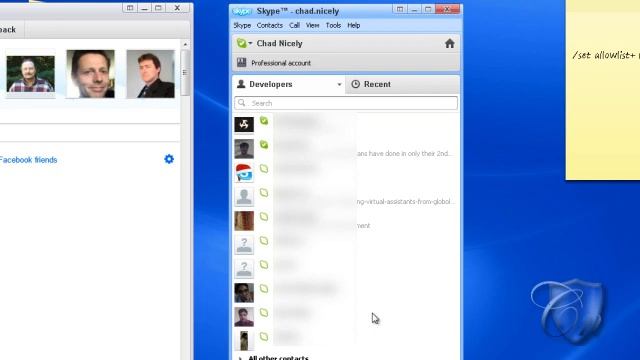Viewport: 640px width, 360px height.
Task: Select the contact with gray silhouette avatar
Action: pos(244,197)
